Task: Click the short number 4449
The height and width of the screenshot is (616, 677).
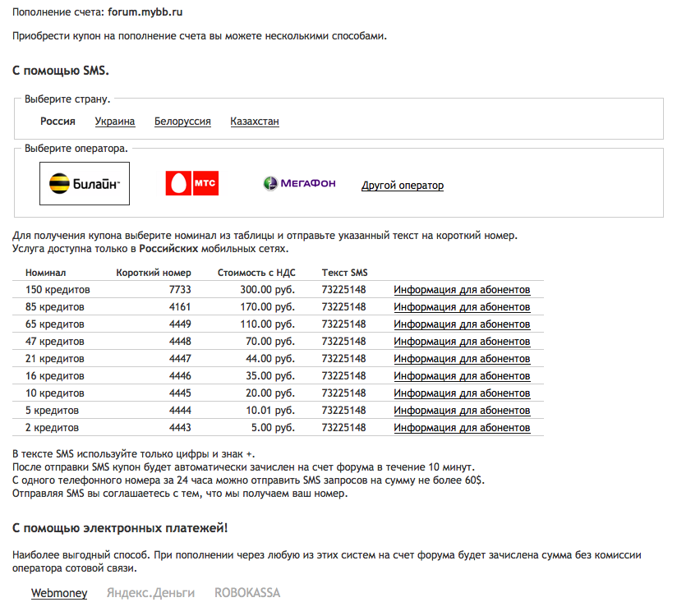Action: tap(180, 324)
